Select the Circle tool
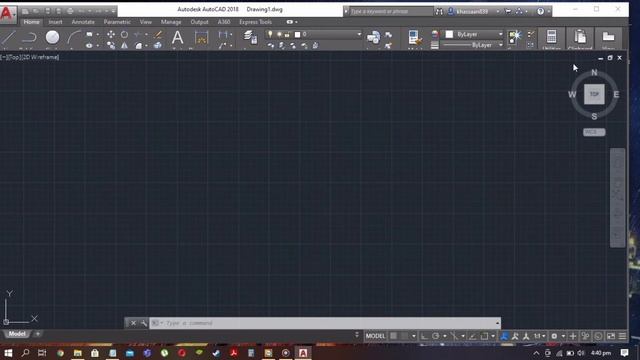Image resolution: width=640 pixels, height=360 pixels. (x=52, y=37)
